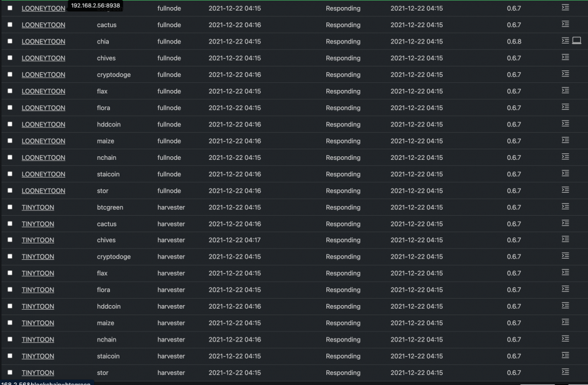Click 'Responding' status in LOONEYTOON flax row
The height and width of the screenshot is (385, 588).
pyautogui.click(x=343, y=92)
